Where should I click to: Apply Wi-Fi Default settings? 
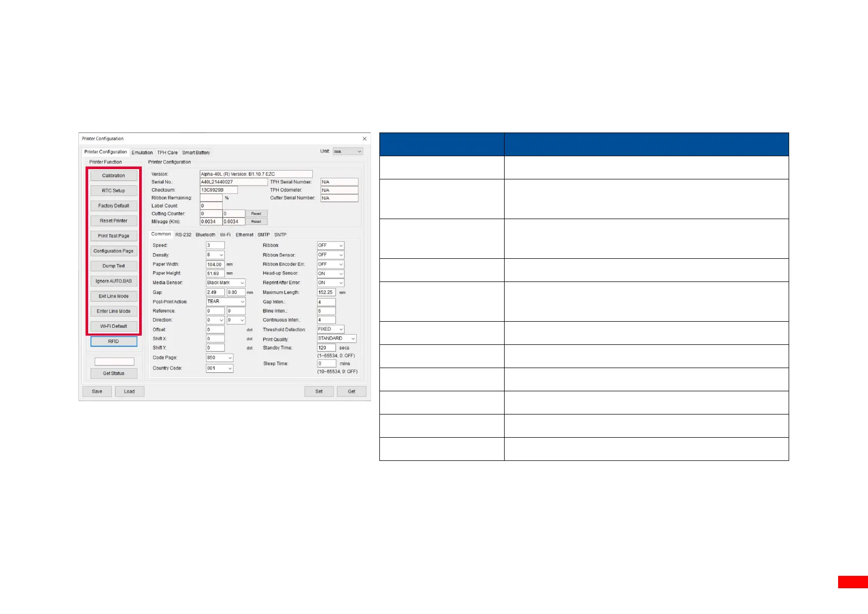coord(113,326)
